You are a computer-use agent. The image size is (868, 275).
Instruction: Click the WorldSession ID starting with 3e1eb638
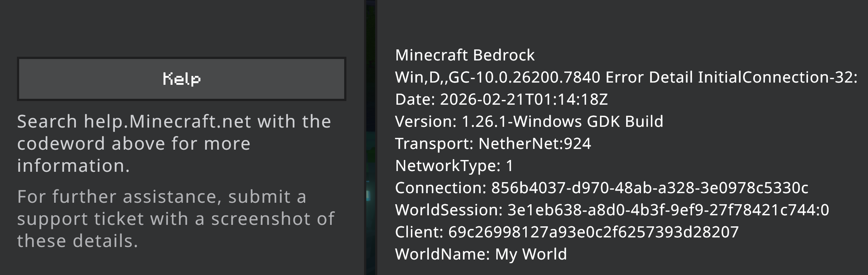pos(668,210)
